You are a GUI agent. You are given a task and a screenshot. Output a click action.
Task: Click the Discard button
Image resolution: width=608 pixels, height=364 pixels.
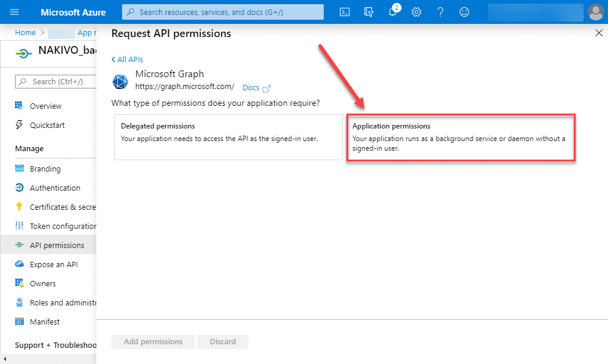click(x=223, y=342)
